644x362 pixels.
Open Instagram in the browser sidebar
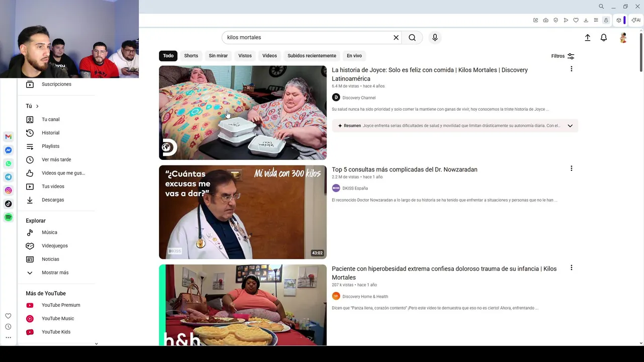point(8,191)
